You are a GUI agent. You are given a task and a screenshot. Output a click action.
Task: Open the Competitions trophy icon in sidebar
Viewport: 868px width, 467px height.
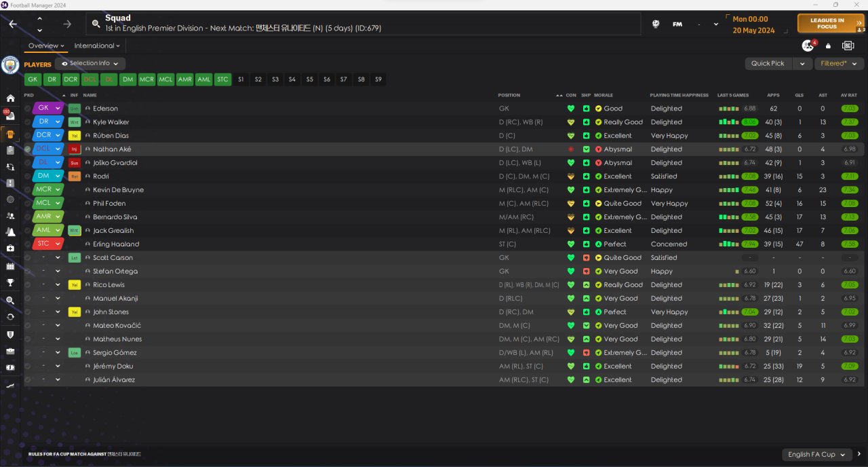(x=10, y=283)
